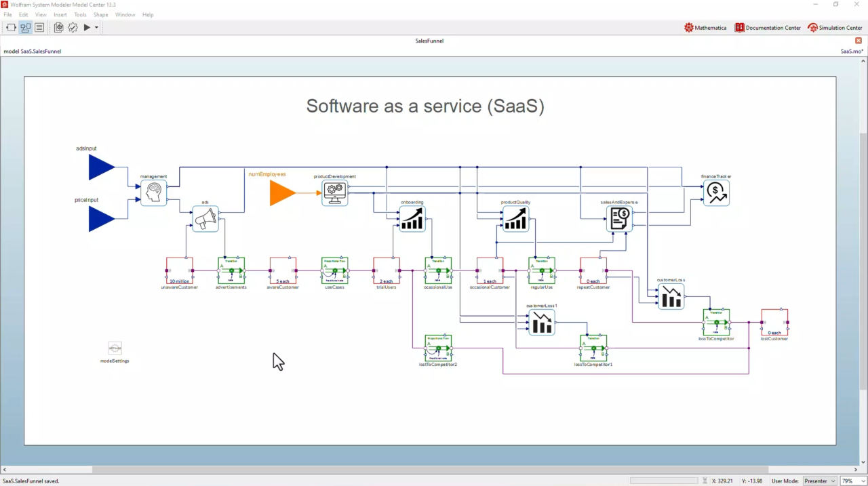Open the dropdown arrow beside Simulate

pyautogui.click(x=96, y=28)
